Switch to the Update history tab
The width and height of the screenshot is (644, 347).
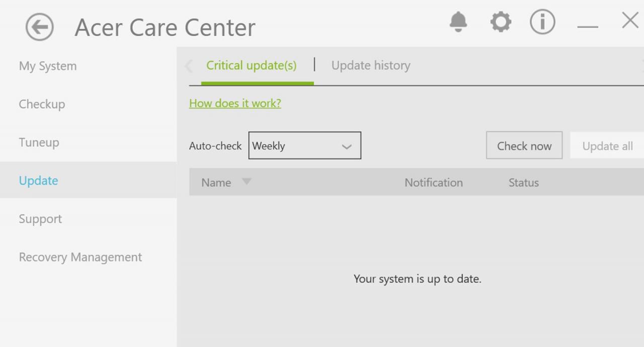pyautogui.click(x=371, y=65)
